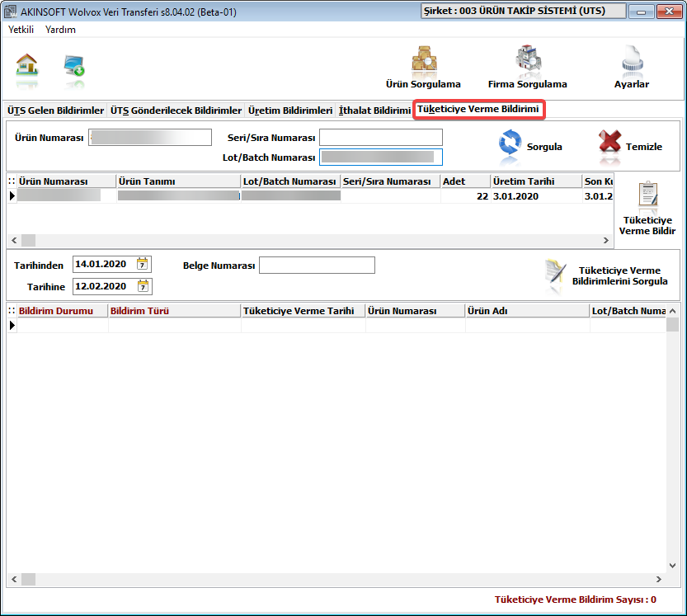The image size is (687, 616).
Task: Sort lower grid by Tüketiciye Verme Tarihi header
Action: 304,311
